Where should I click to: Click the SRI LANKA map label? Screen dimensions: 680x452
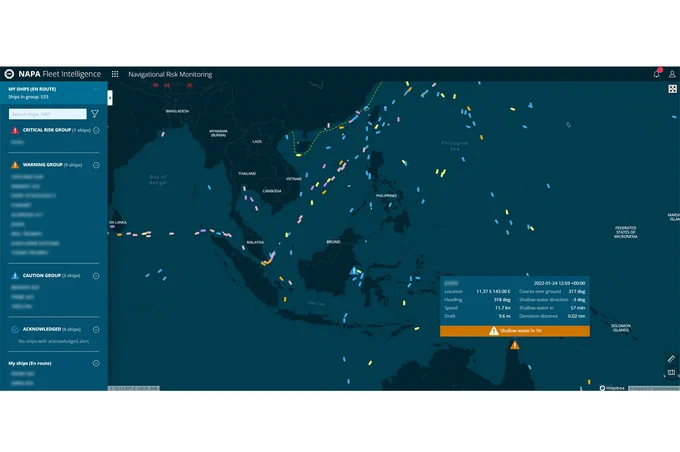[x=118, y=223]
